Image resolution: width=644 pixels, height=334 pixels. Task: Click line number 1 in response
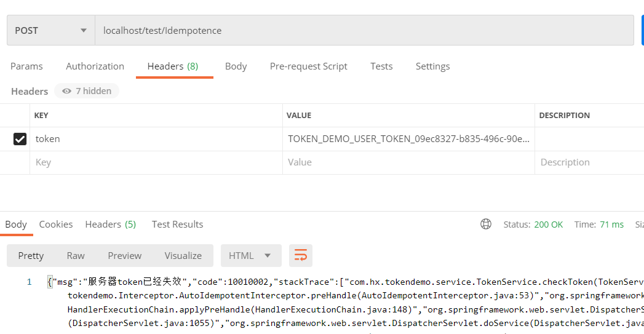pos(29,282)
